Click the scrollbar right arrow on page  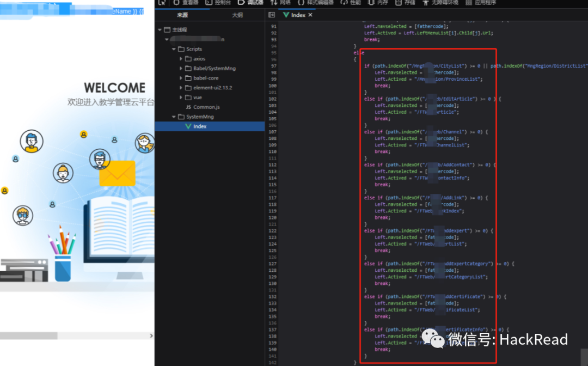pyautogui.click(x=151, y=335)
